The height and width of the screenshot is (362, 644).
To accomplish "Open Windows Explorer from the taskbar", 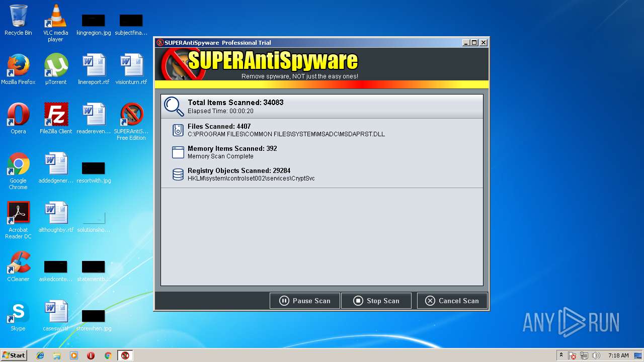I will coord(57,355).
